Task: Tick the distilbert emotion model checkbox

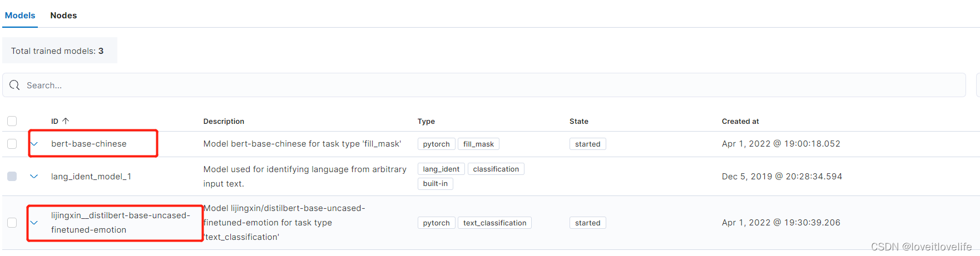Action: (x=12, y=223)
